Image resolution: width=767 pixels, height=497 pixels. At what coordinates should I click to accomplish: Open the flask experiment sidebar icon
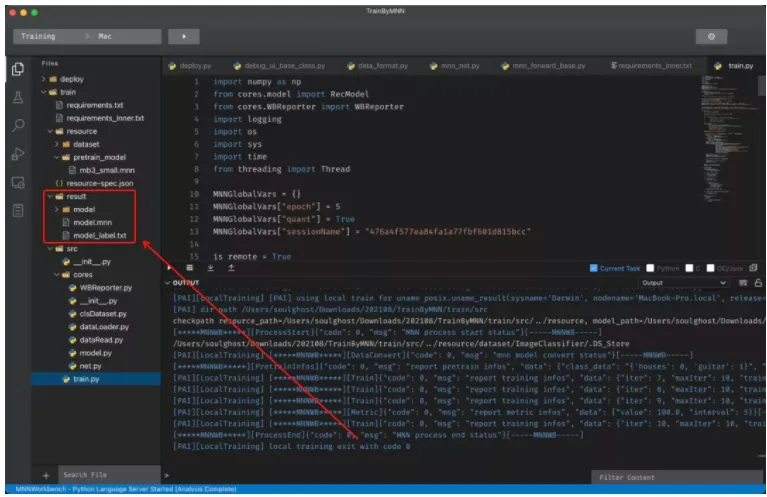[x=18, y=97]
